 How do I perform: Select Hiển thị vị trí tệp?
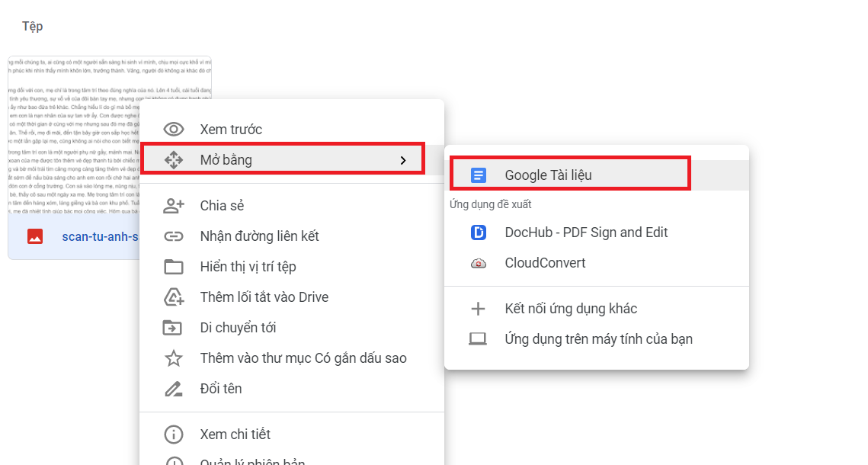tap(292, 267)
